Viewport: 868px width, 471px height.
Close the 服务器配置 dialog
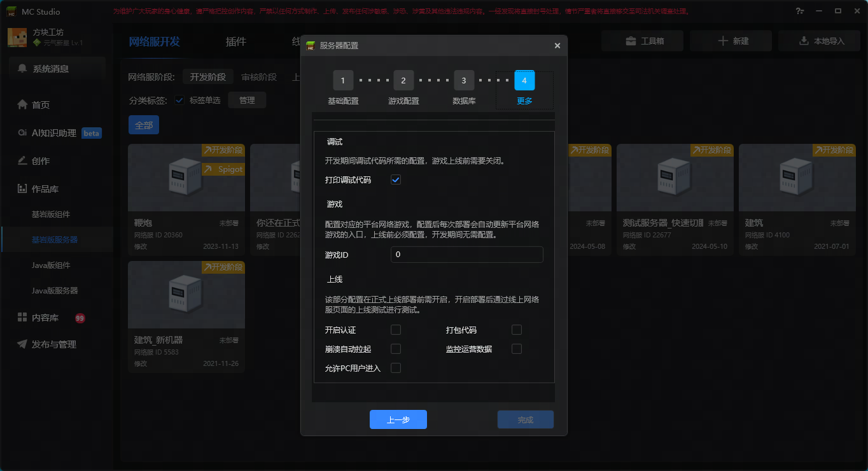[557, 46]
